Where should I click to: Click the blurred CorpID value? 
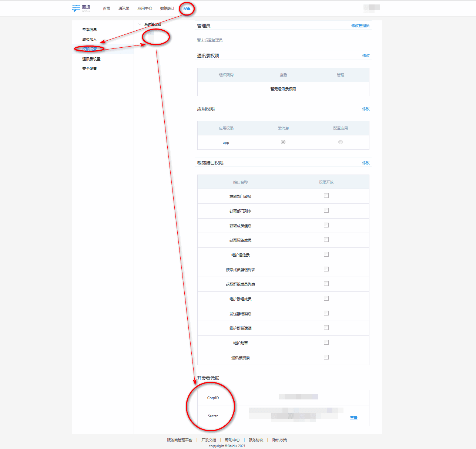(298, 397)
